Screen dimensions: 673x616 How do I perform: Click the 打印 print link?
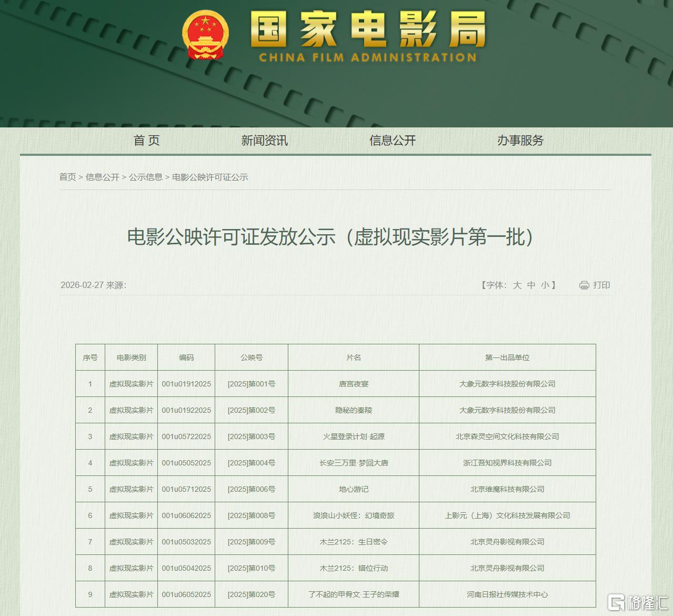601,285
